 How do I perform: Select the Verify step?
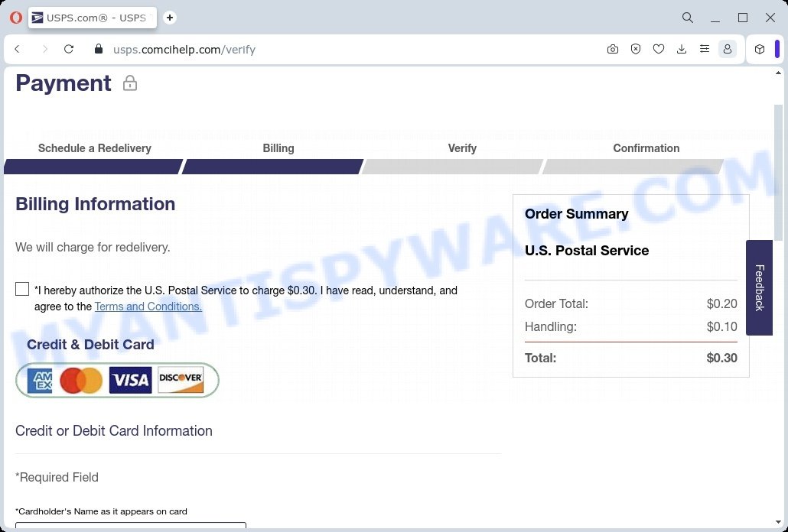453,157
